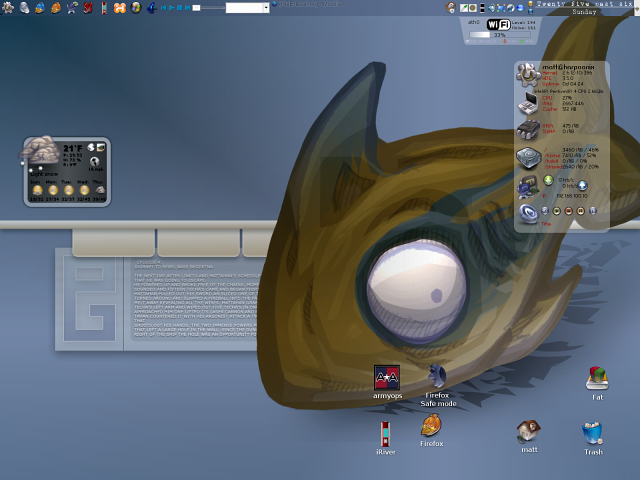
Task: Click the gear icon in system monitor
Action: point(528,75)
